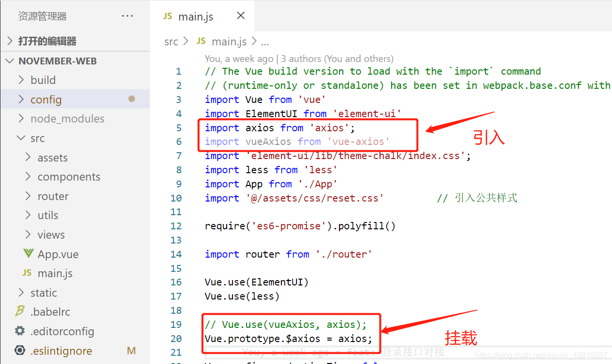Expand the assets folder chevron

point(28,157)
